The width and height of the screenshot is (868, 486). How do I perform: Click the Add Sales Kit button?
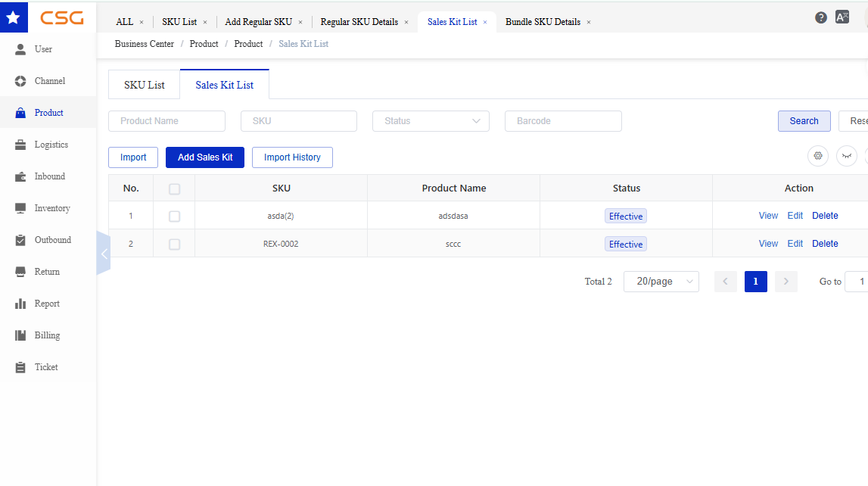pos(205,157)
